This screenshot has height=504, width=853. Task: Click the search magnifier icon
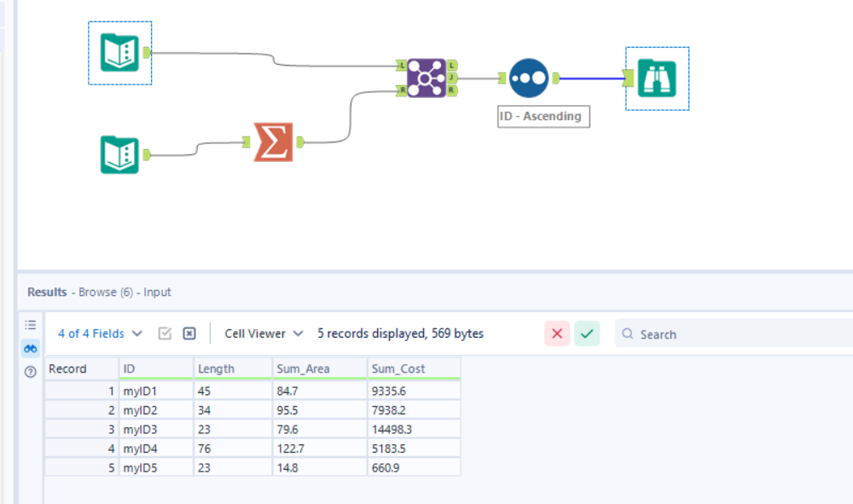[629, 333]
